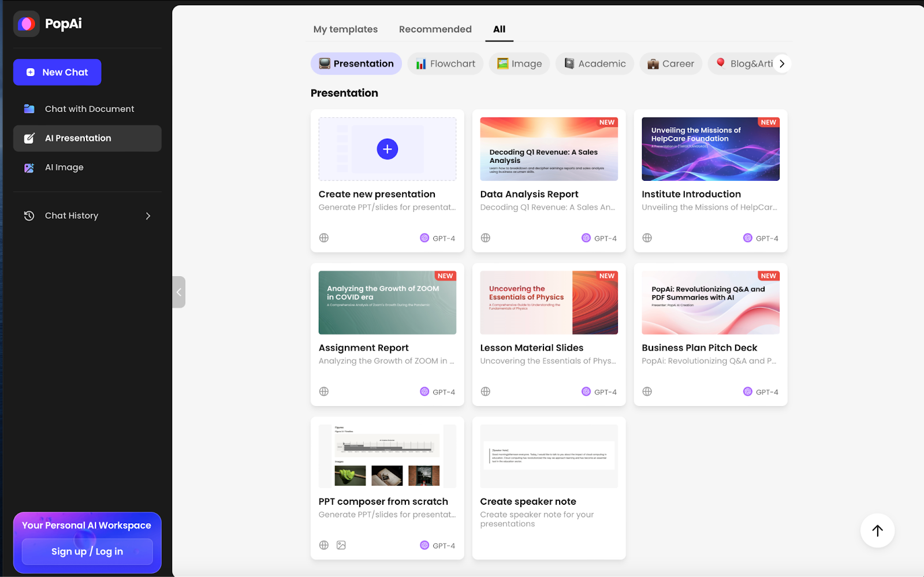
Task: Switch to the My templates tab
Action: click(345, 29)
